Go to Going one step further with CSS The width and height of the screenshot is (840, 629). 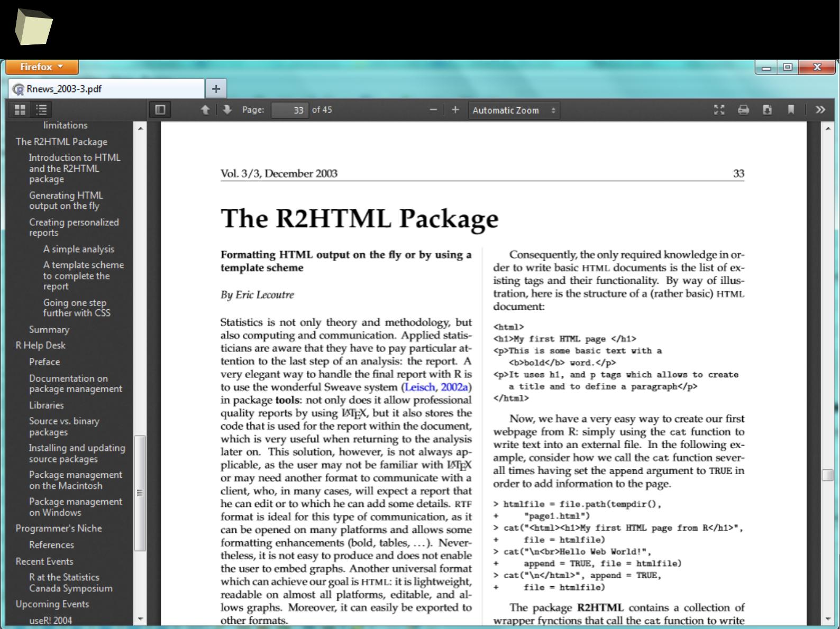click(x=77, y=308)
